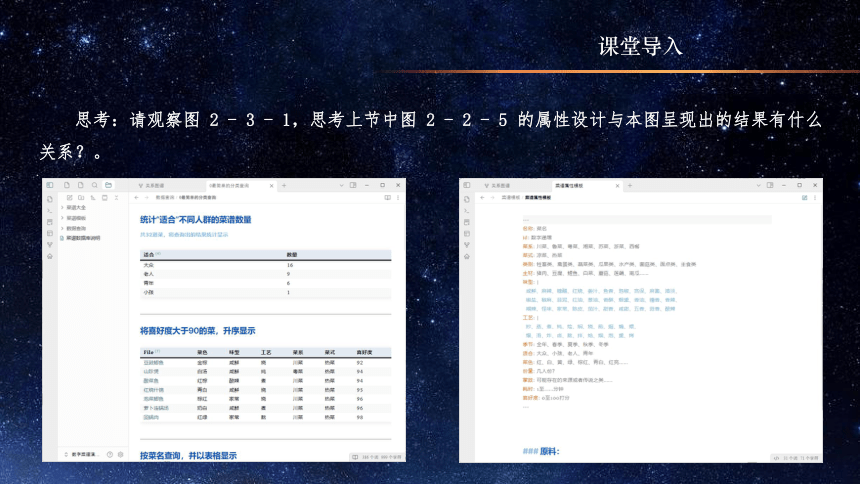Switch to 关系图谱 tab in left window
Image resolution: width=860 pixels, height=484 pixels.
pos(152,185)
